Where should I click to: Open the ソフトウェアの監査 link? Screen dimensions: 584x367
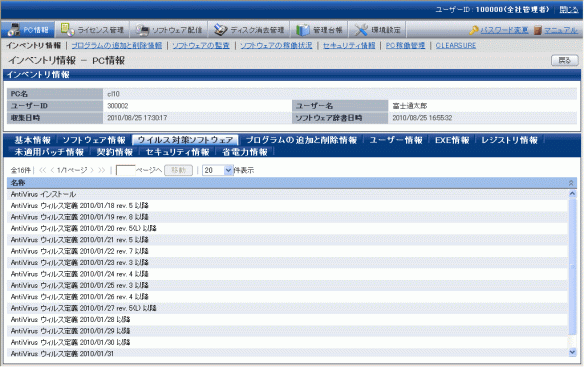click(x=201, y=45)
